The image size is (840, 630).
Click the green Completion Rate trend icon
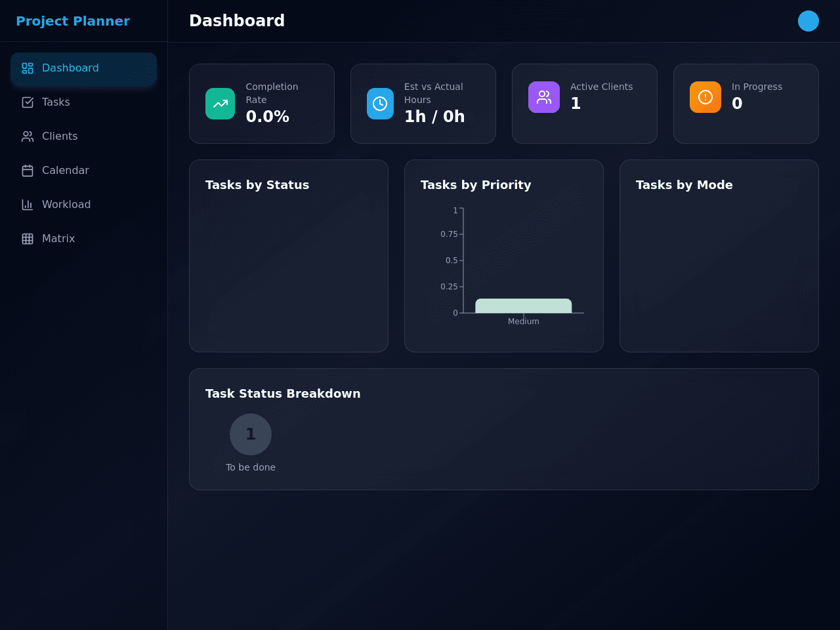(x=220, y=104)
